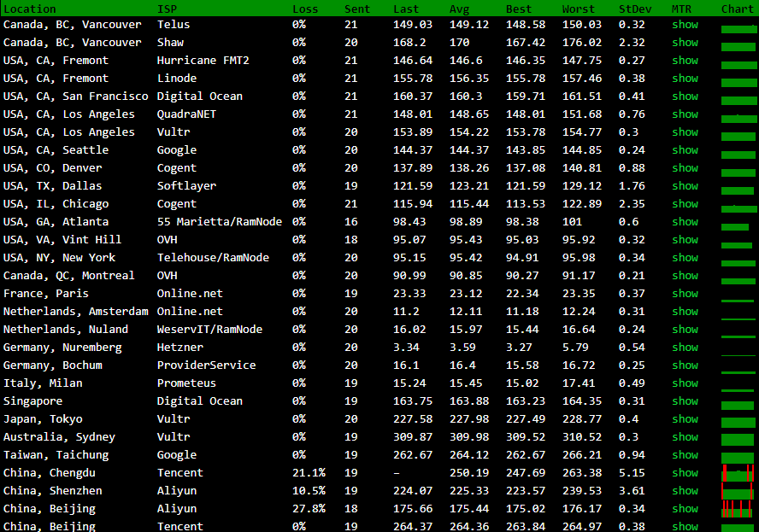Viewport: 759px width, 532px height.
Task: Open show link for Shenzhen Aliyun
Action: pos(685,490)
